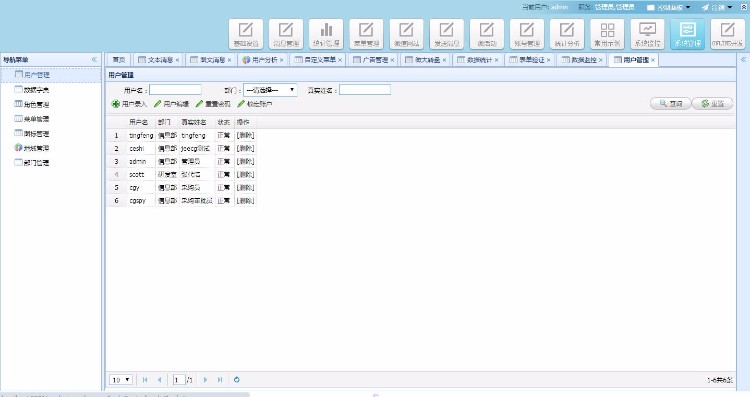Sort by the 用户名 column header
Viewport: 750px width, 397px height.
click(x=139, y=122)
